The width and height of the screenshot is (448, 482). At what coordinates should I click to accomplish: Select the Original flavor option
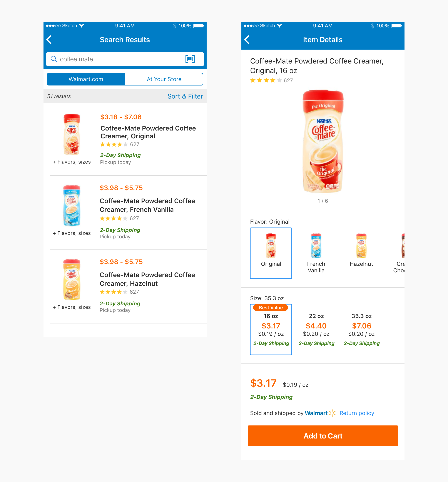pyautogui.click(x=271, y=253)
